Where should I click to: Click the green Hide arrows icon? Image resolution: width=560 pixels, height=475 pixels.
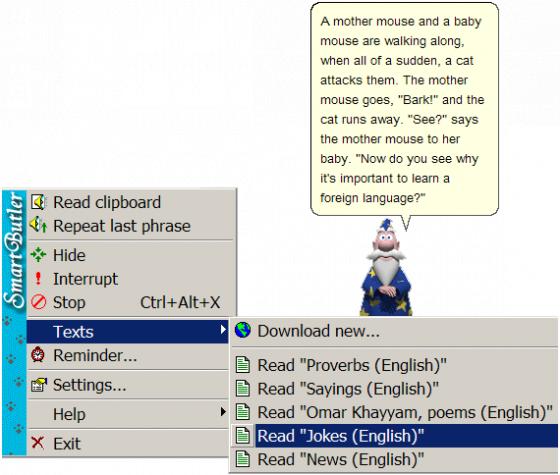(x=38, y=255)
